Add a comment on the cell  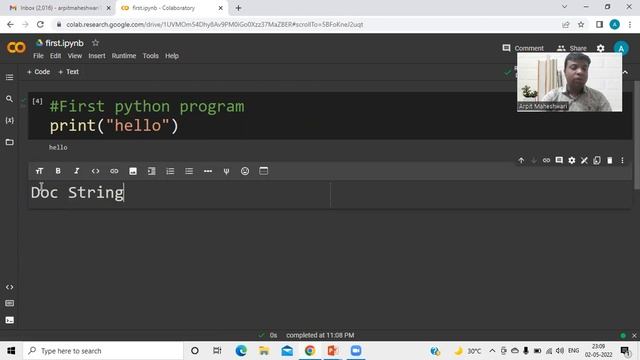559,160
